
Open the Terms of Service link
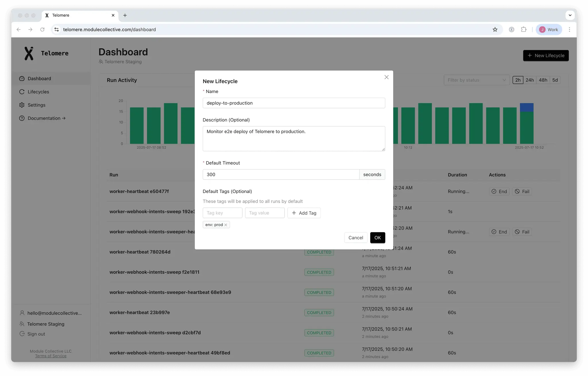click(x=51, y=356)
